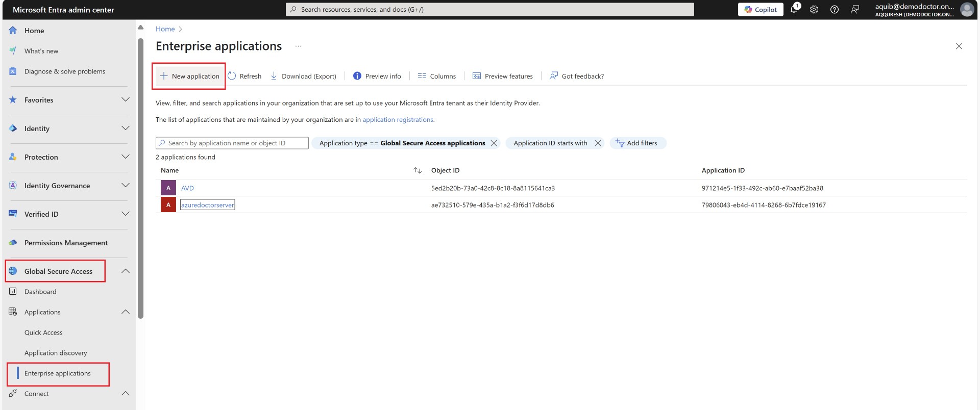Expand the Protection section
Viewport: 980px width, 410px height.
[126, 157]
